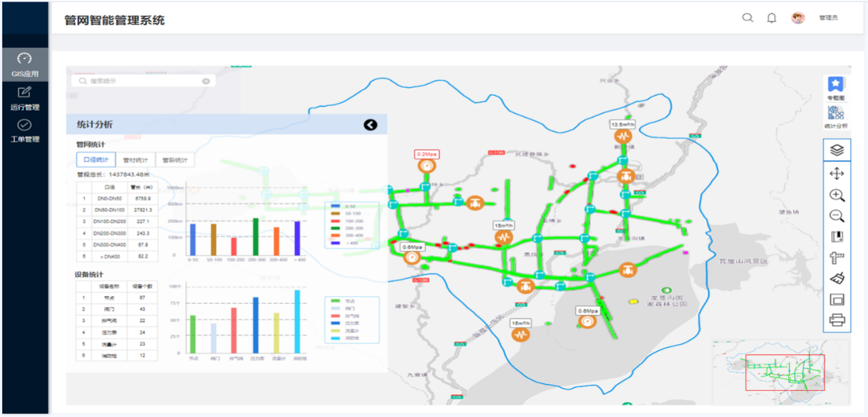Click the zoom in magnifier tool
The height and width of the screenshot is (417, 868).
(x=837, y=195)
